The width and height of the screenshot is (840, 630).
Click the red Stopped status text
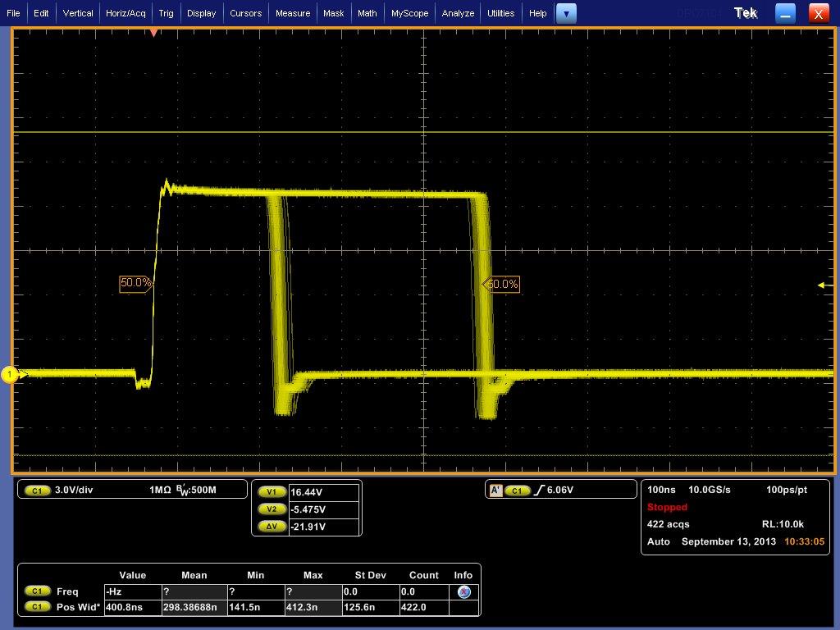667,507
